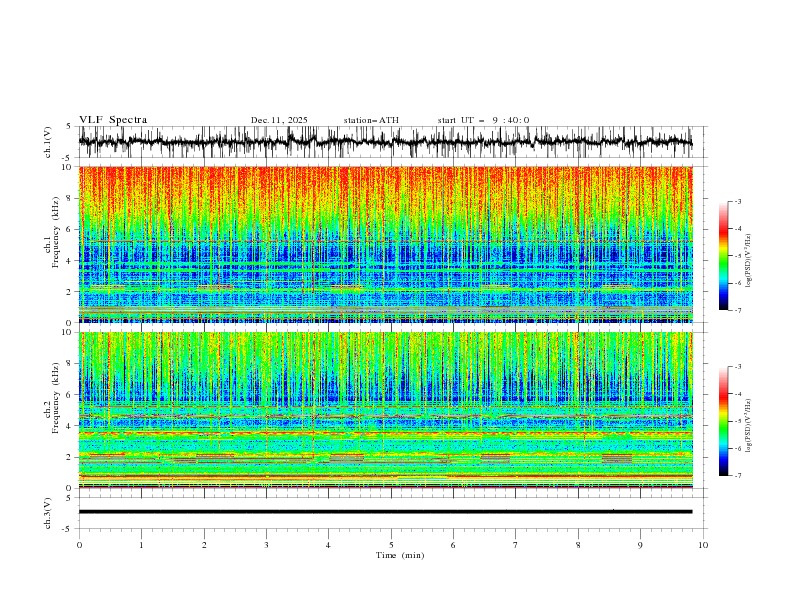The height and width of the screenshot is (612, 792).
Task: Click the '-3' tick on ch.1 colorbar
Action: click(737, 201)
